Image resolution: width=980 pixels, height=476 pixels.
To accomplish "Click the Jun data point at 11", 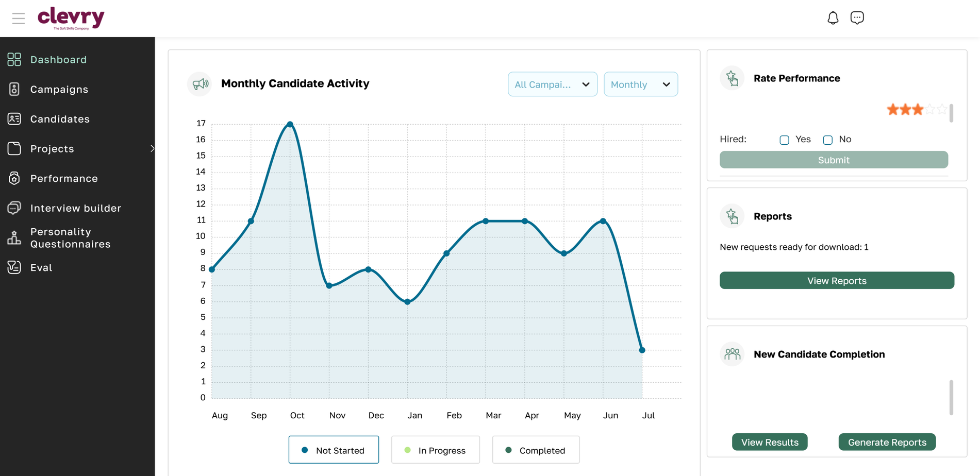I will pyautogui.click(x=603, y=221).
